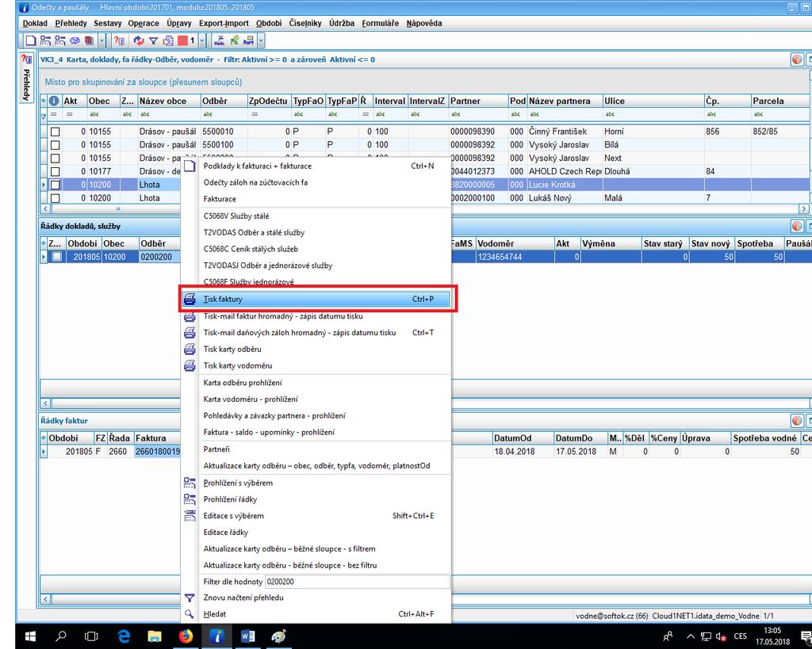
Task: Choose Tisk faktury from the context menu
Action: click(x=317, y=299)
